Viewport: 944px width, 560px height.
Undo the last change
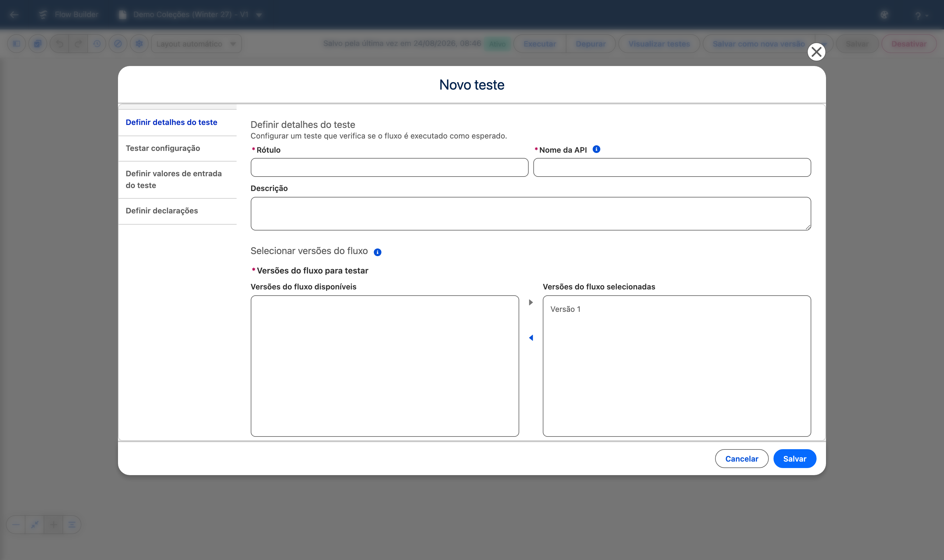coord(60,44)
